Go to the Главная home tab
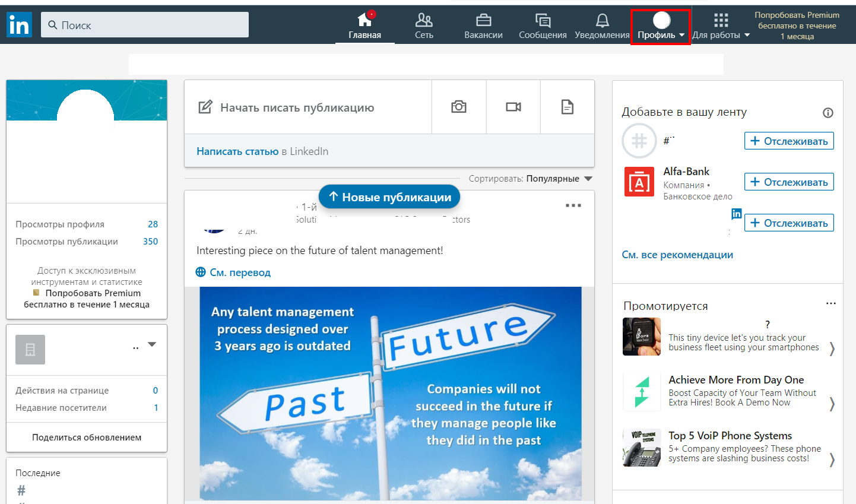 [364, 26]
